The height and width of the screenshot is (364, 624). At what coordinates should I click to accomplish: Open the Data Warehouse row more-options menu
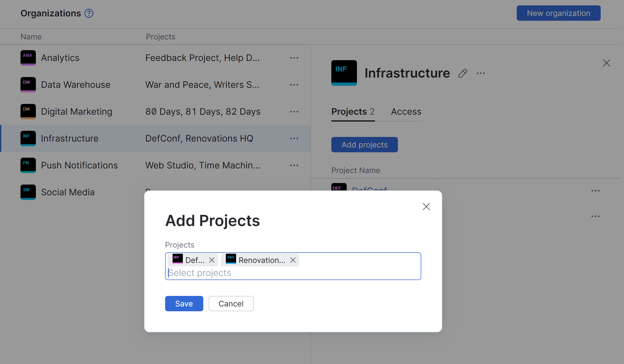294,85
